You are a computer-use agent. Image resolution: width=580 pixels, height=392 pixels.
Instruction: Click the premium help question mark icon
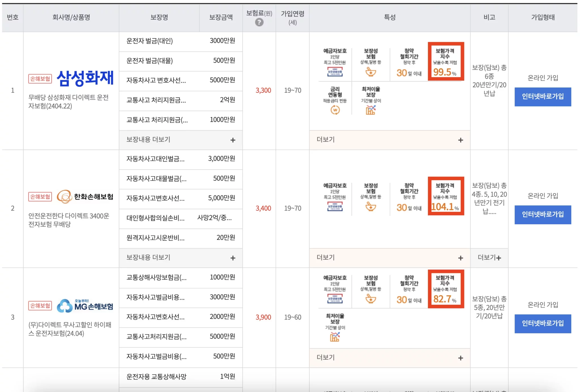tap(259, 22)
